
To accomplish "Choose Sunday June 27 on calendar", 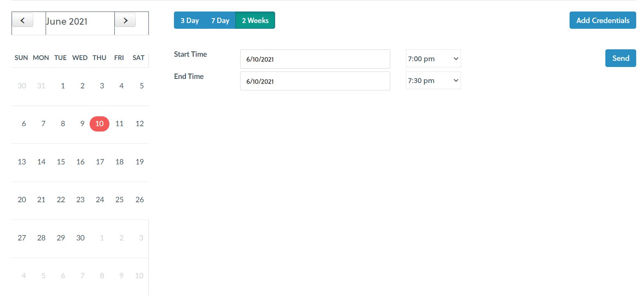I will [22, 238].
